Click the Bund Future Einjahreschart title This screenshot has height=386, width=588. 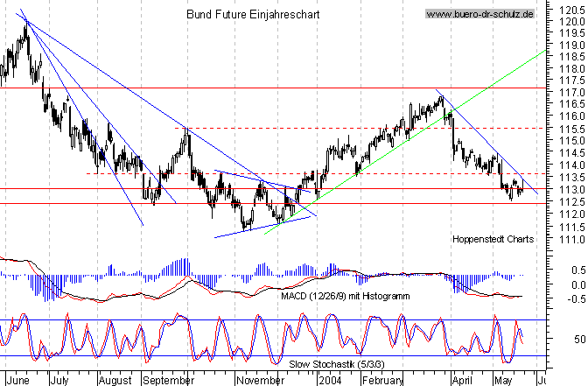(253, 15)
